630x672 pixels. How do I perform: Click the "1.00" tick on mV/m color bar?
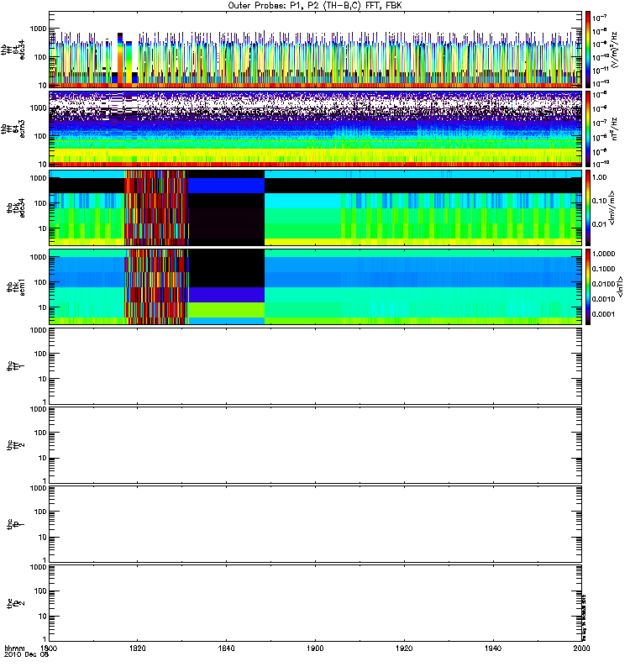pos(600,177)
